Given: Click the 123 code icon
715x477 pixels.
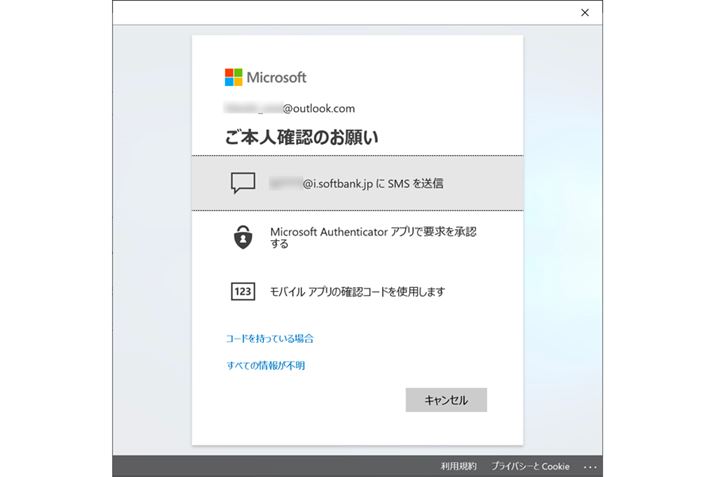Looking at the screenshot, I should 243,291.
